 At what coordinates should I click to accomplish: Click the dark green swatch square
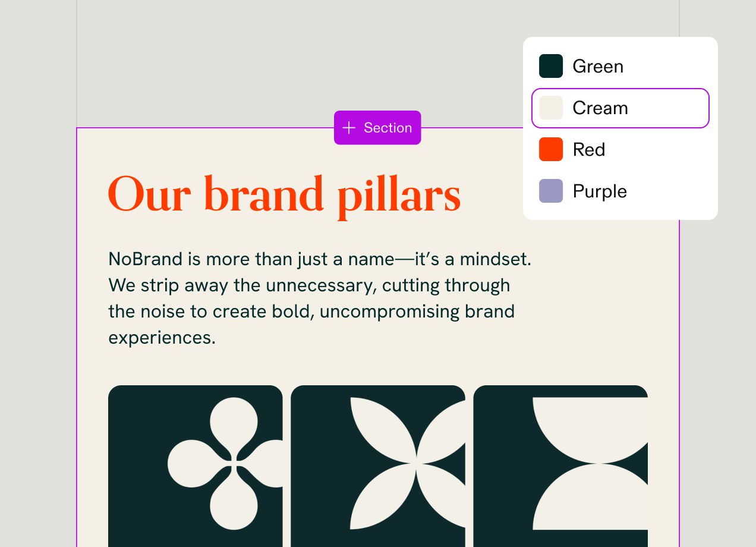(551, 66)
